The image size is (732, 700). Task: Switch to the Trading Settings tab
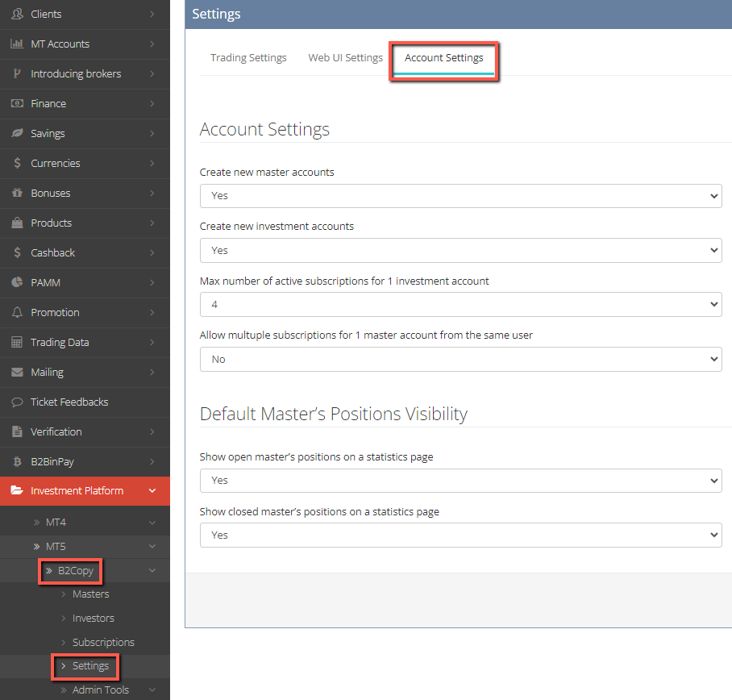[x=248, y=57]
